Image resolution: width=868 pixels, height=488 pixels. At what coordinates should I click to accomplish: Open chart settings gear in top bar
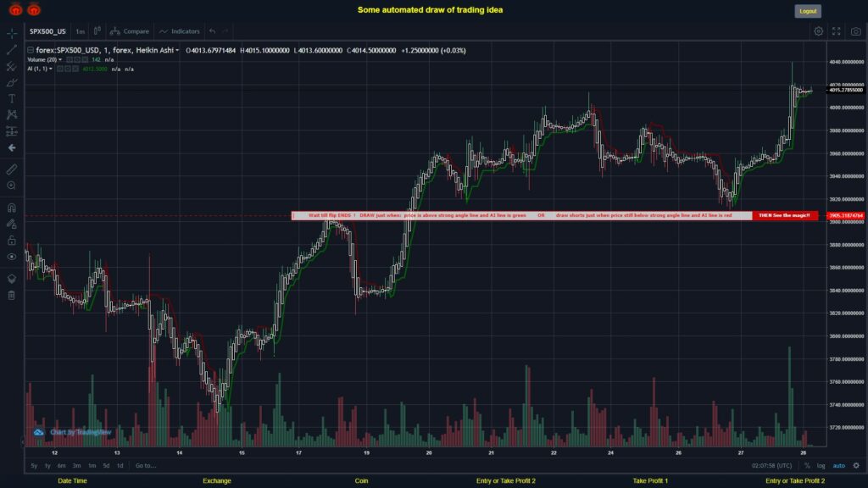click(818, 31)
